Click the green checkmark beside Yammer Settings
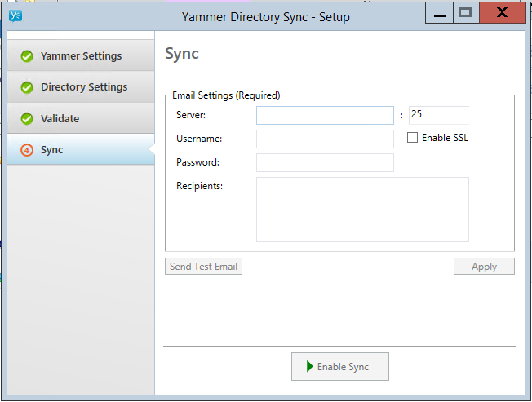The width and height of the screenshot is (532, 402). 27,56
